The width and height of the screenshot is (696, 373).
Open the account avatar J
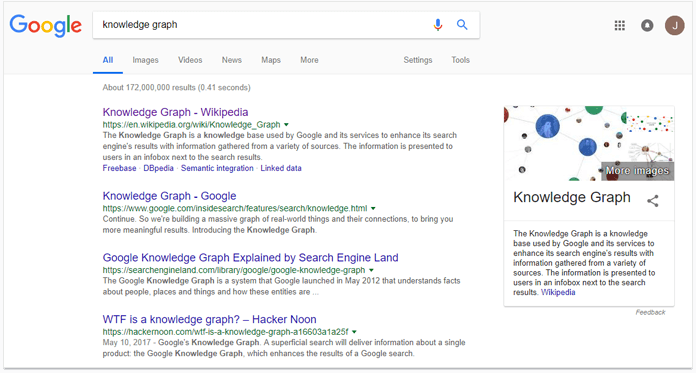click(675, 25)
